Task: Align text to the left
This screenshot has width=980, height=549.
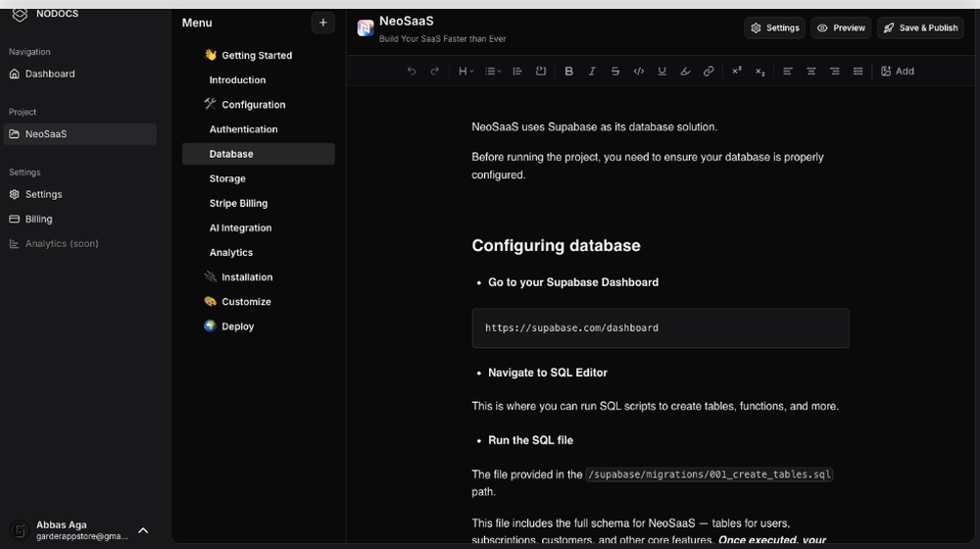Action: point(788,72)
